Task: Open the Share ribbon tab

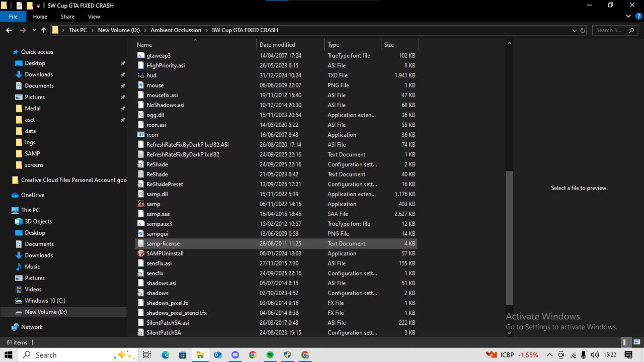Action: (67, 17)
